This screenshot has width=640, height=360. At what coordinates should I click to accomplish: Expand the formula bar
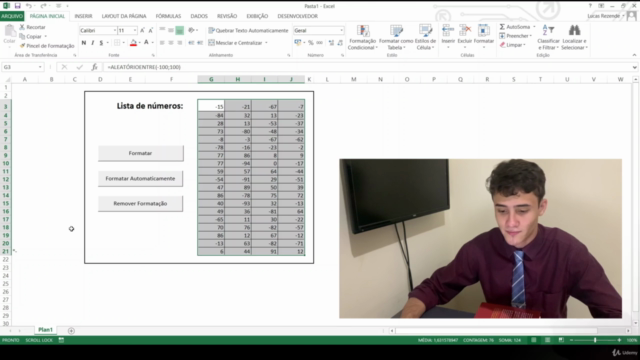[x=634, y=67]
